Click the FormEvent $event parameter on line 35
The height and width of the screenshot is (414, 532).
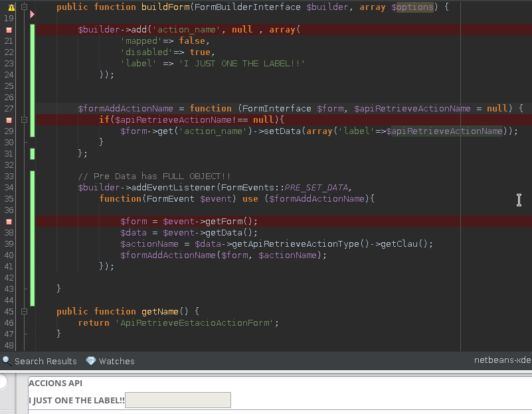pos(189,199)
